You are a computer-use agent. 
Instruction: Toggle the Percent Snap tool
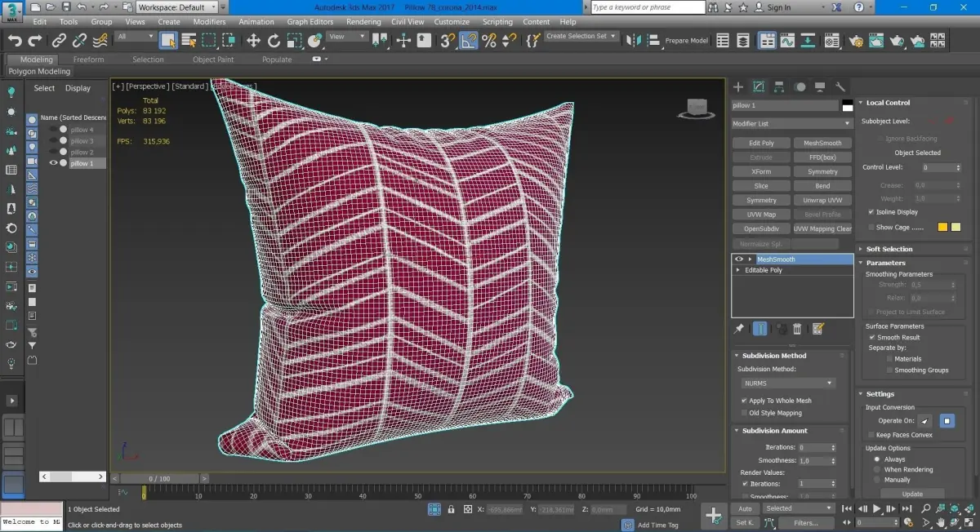point(489,40)
